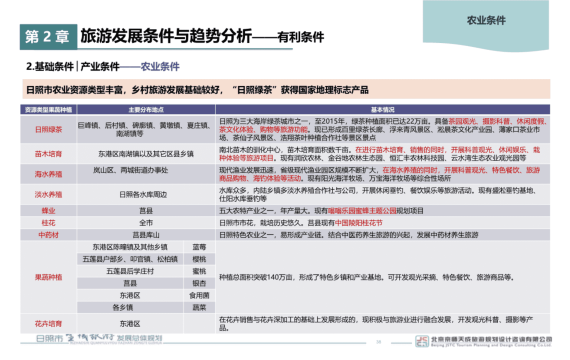Select the 苗木培育 row label
The height and width of the screenshot is (360, 570).
point(48,154)
